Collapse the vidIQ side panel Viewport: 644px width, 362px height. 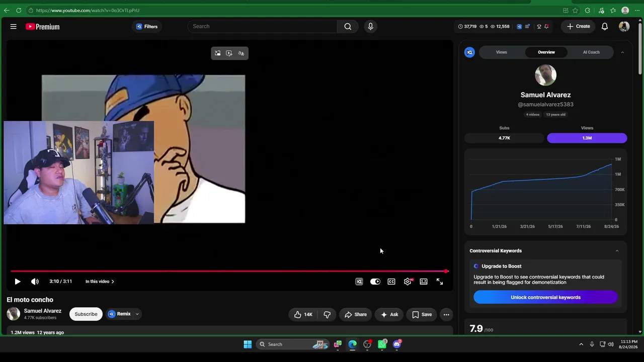(x=622, y=52)
